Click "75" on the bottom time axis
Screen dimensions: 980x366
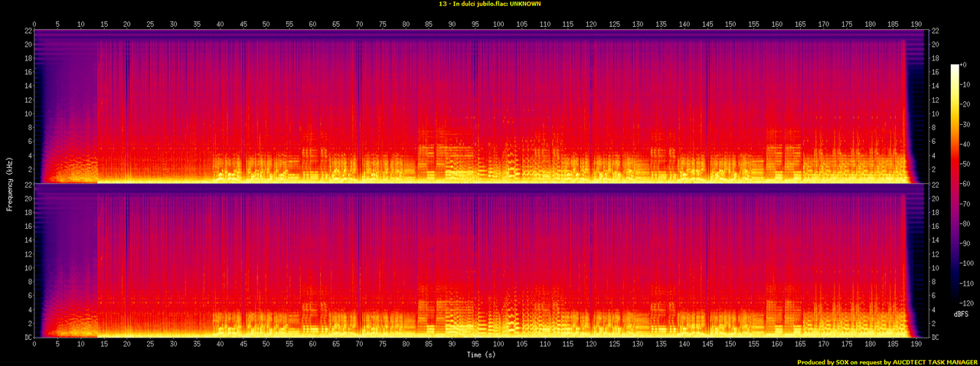coord(382,345)
